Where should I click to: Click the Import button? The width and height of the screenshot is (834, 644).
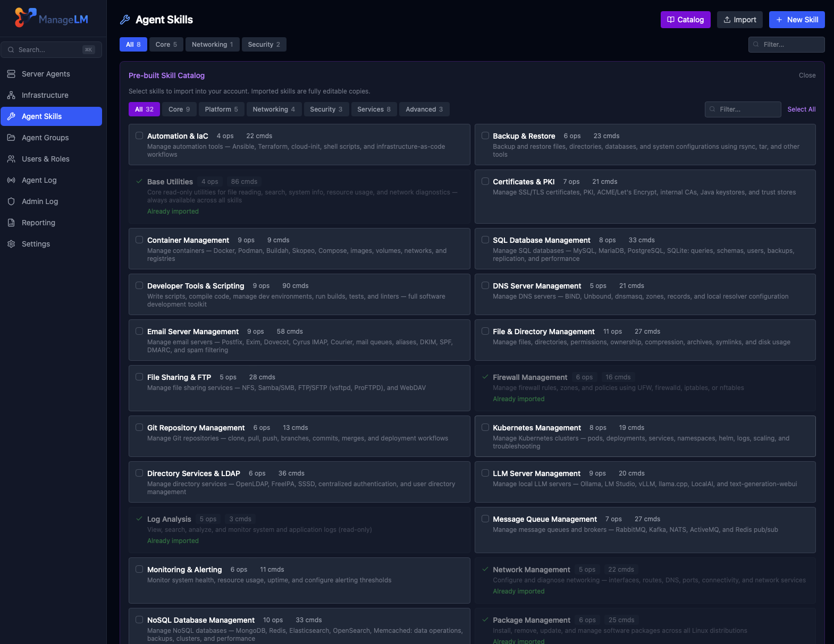[x=740, y=20]
